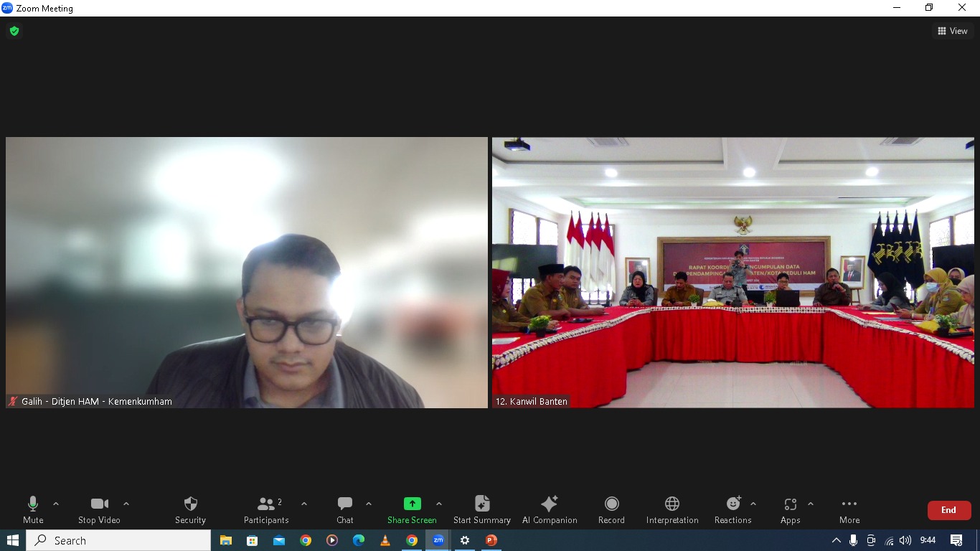This screenshot has width=980, height=551.
Task: Start sharing with Share Screen
Action: click(412, 509)
